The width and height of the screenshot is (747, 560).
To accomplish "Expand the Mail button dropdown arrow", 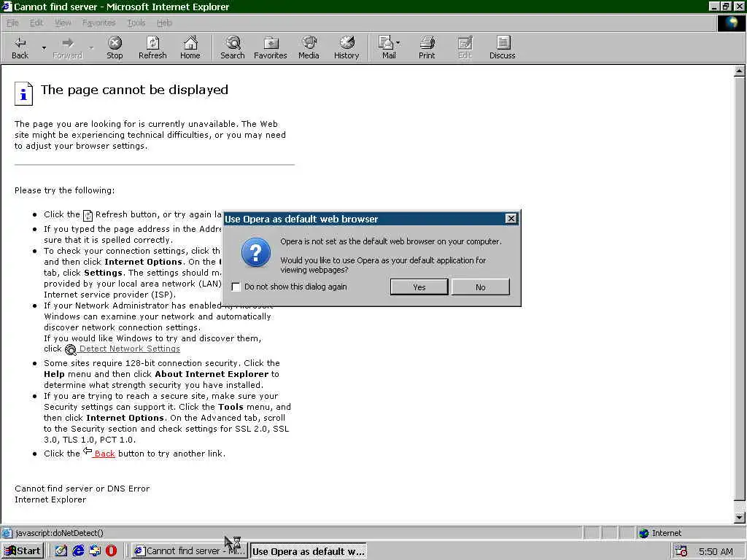I will (398, 43).
